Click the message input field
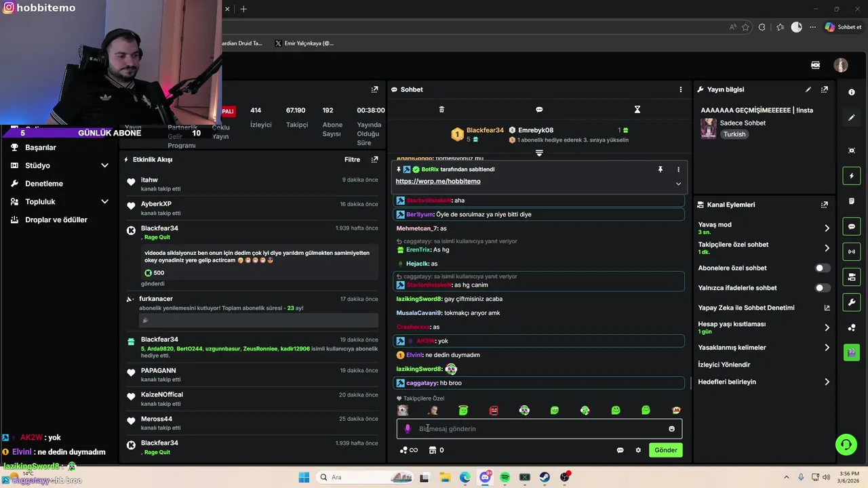 (539, 429)
